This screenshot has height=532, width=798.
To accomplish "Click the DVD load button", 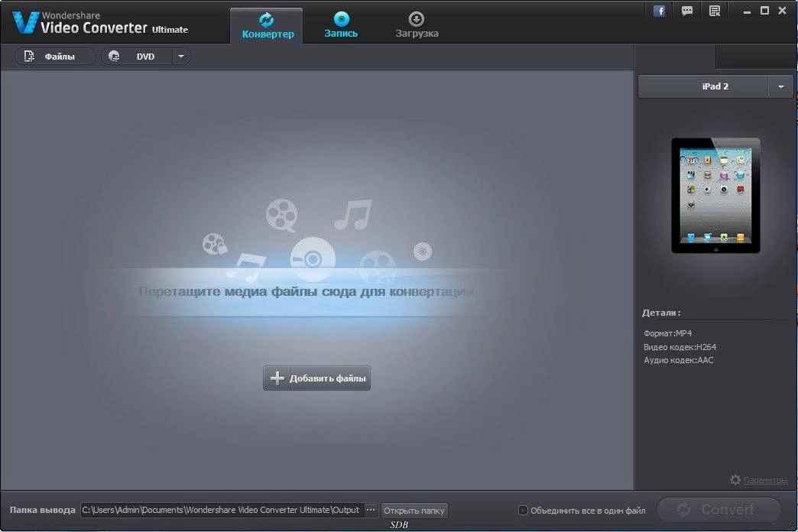I will 137,57.
